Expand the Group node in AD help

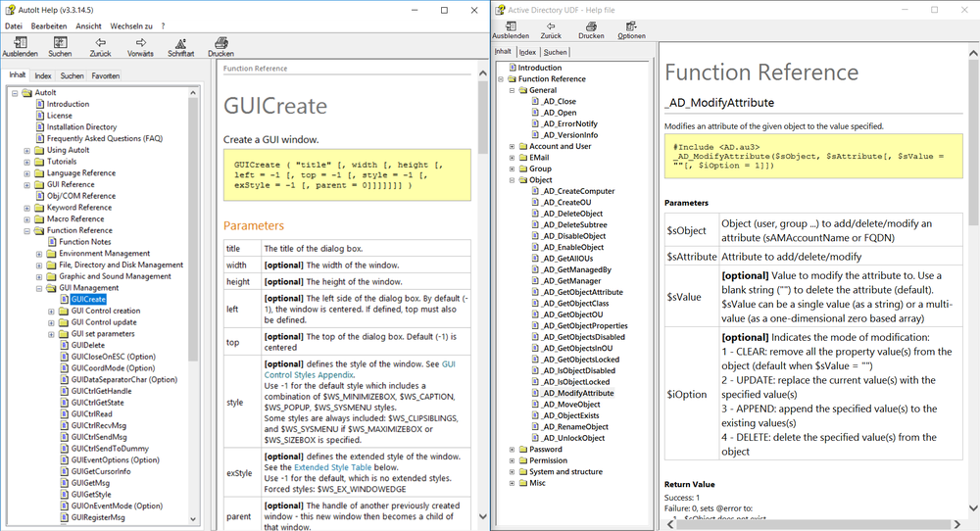click(x=512, y=169)
